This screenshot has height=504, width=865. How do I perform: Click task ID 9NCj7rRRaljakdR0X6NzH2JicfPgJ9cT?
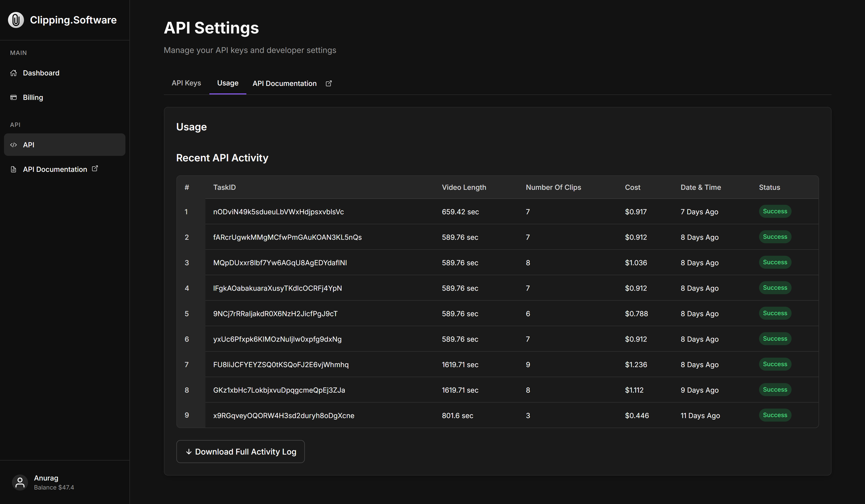[x=275, y=314]
